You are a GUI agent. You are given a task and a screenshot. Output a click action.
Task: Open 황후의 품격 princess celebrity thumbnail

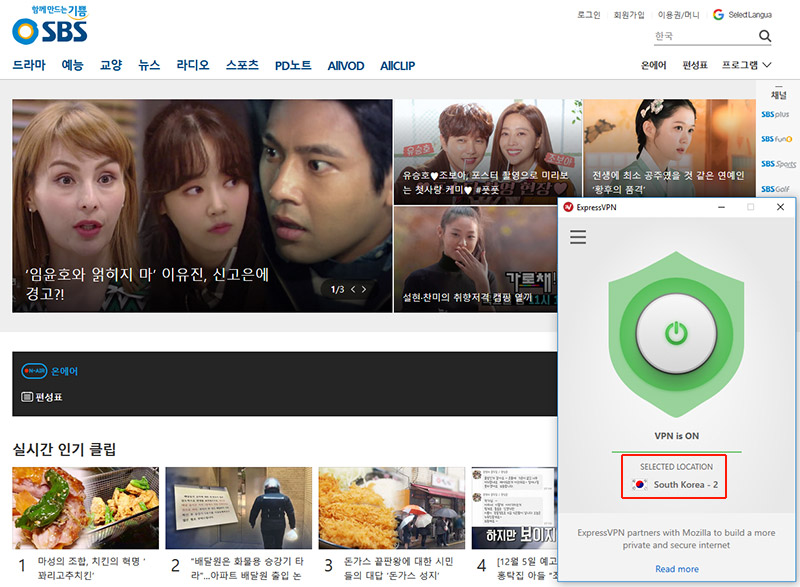(669, 148)
